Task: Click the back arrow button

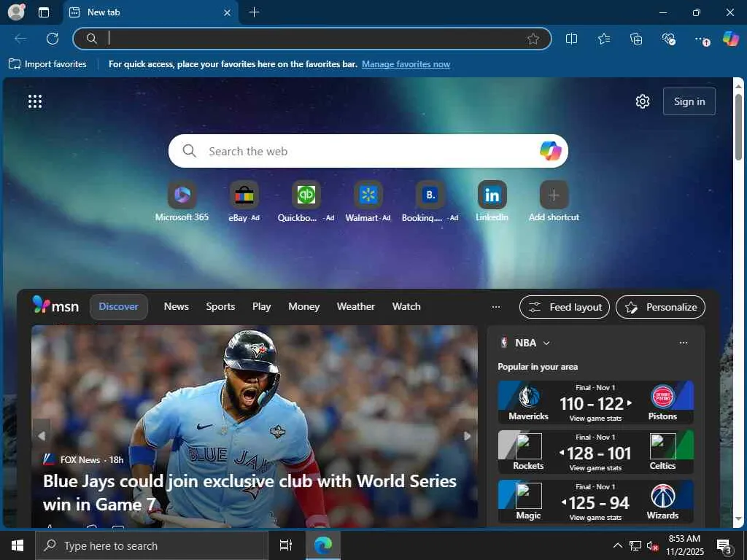Action: pyautogui.click(x=20, y=39)
